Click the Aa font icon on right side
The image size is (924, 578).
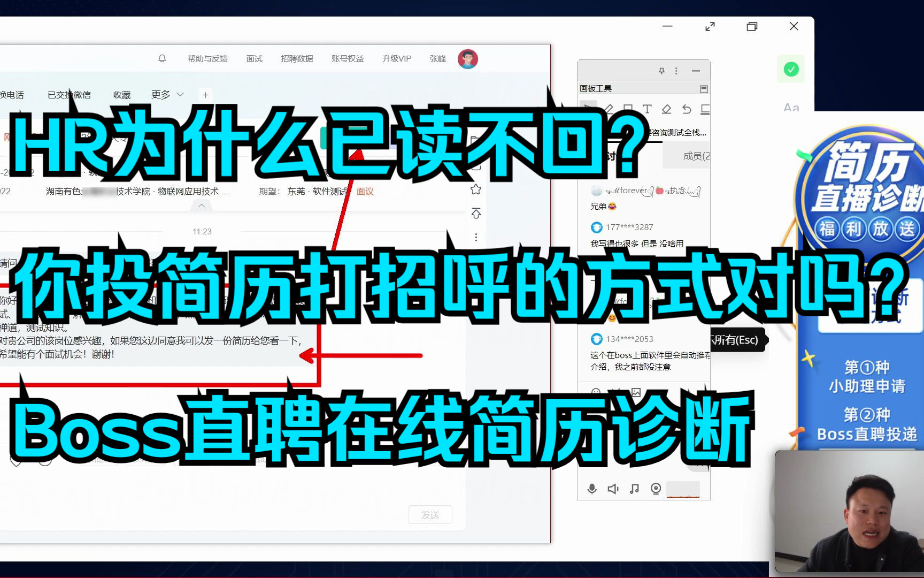(791, 108)
